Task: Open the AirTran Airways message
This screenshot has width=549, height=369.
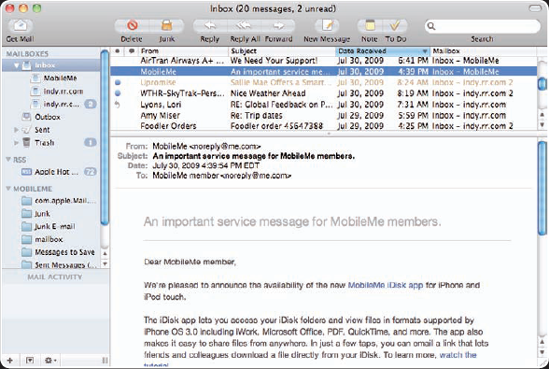Action: (x=324, y=61)
